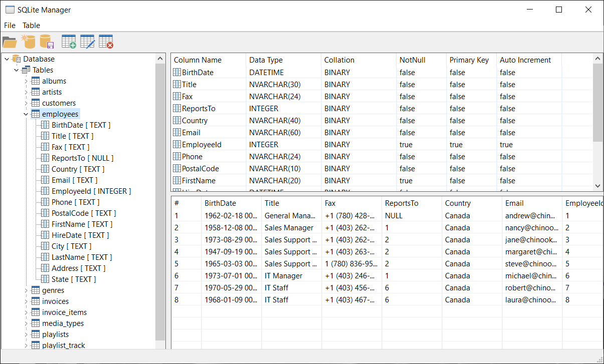Click the Primary Key column header
The width and height of the screenshot is (604, 364).
[x=471, y=60]
